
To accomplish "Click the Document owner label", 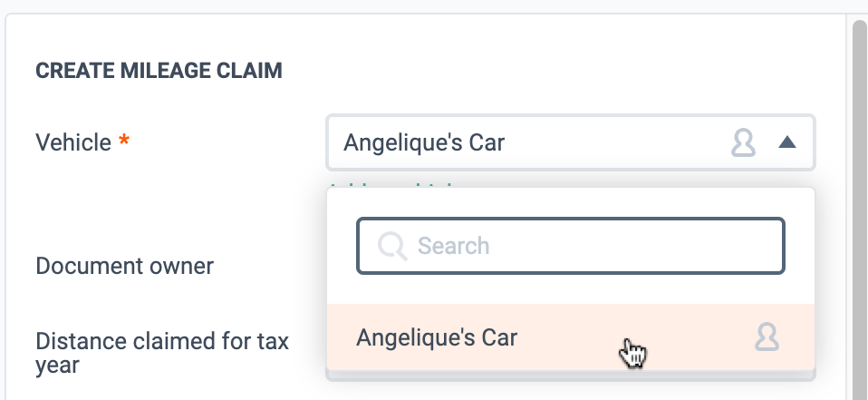I will (124, 266).
